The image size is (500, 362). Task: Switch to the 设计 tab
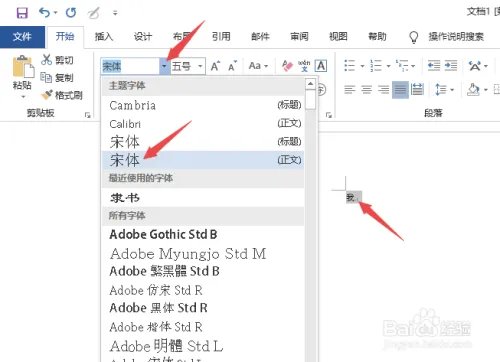(143, 37)
